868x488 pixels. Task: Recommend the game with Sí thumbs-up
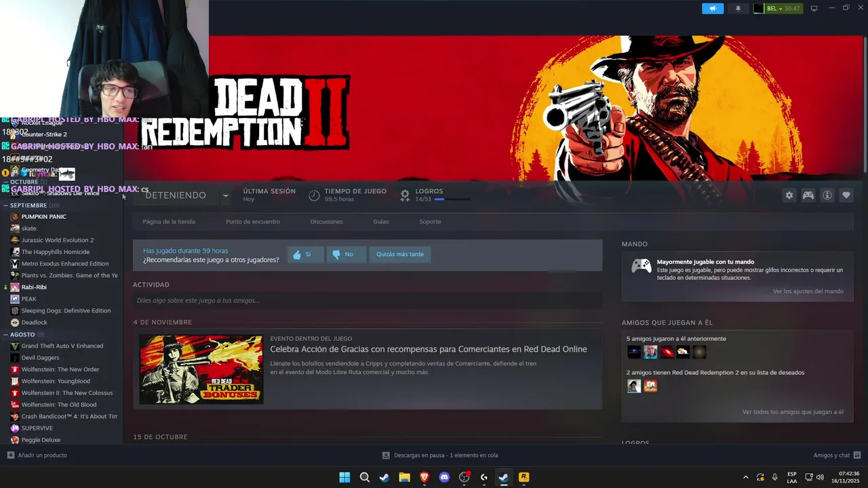coord(305,254)
